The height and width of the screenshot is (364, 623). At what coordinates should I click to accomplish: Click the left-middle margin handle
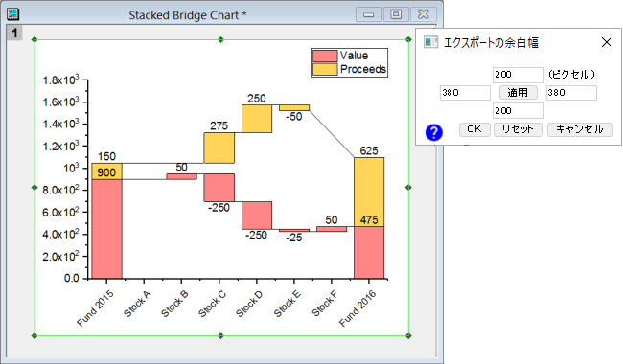coord(35,188)
